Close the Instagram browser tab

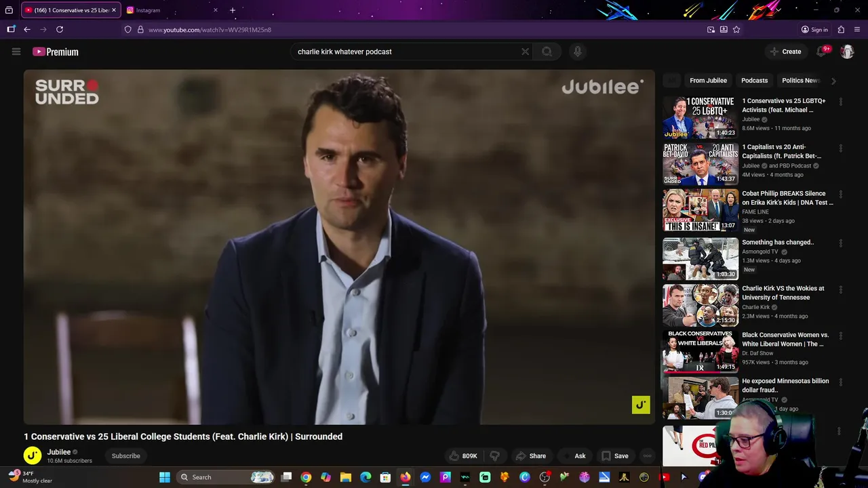pos(216,10)
